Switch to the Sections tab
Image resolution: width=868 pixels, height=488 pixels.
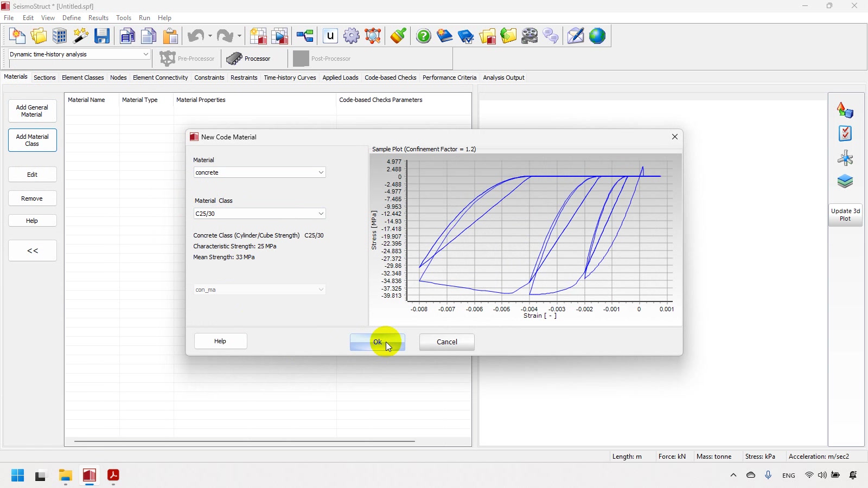click(x=44, y=78)
